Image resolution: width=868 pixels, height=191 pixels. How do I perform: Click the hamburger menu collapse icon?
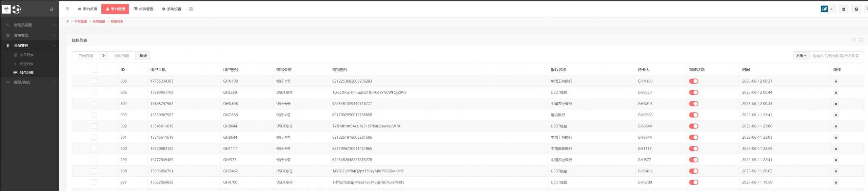pos(67,9)
